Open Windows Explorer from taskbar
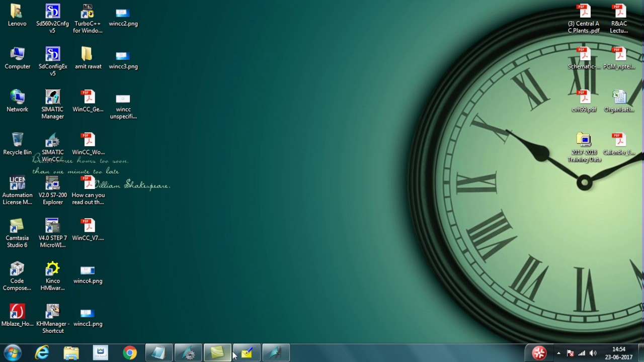 (x=71, y=353)
